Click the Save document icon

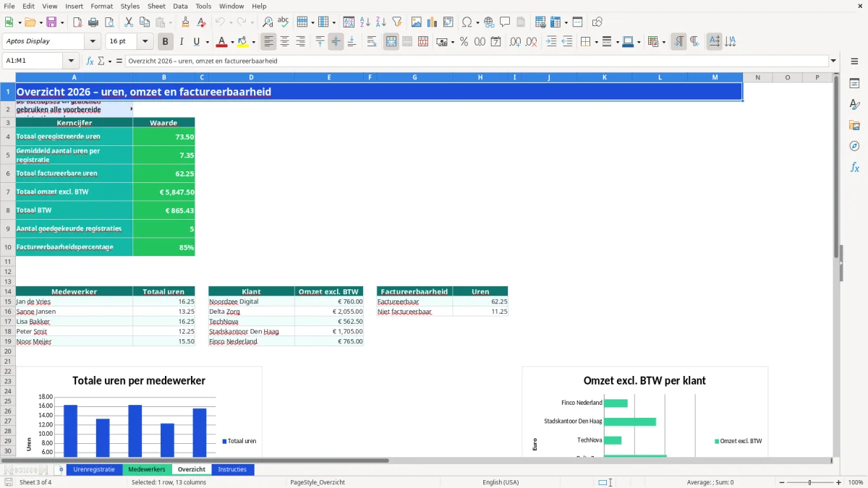pyautogui.click(x=51, y=22)
